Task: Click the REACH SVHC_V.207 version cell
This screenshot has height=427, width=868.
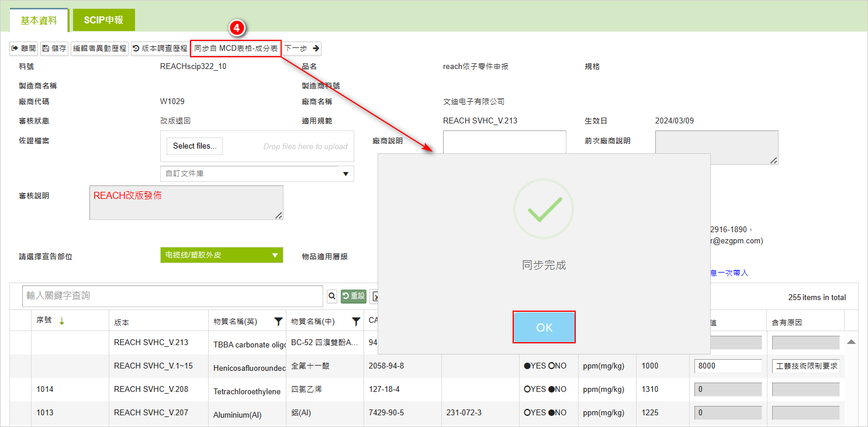Action: 151,413
